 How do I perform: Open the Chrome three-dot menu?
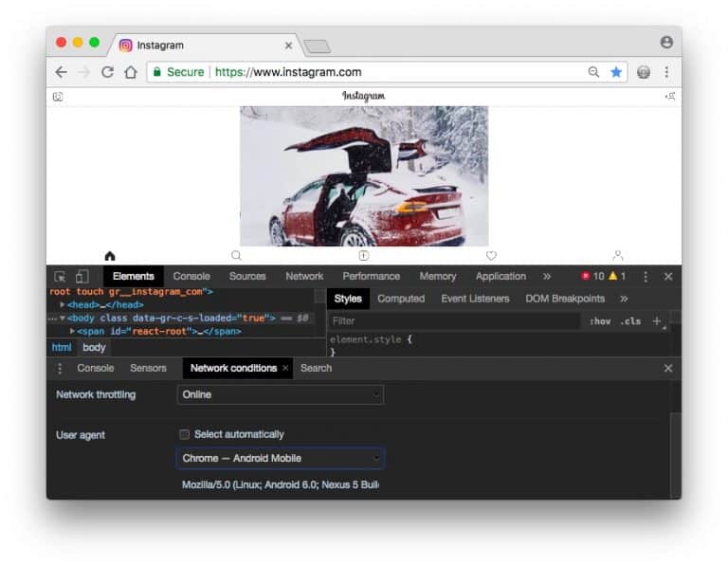[666, 72]
